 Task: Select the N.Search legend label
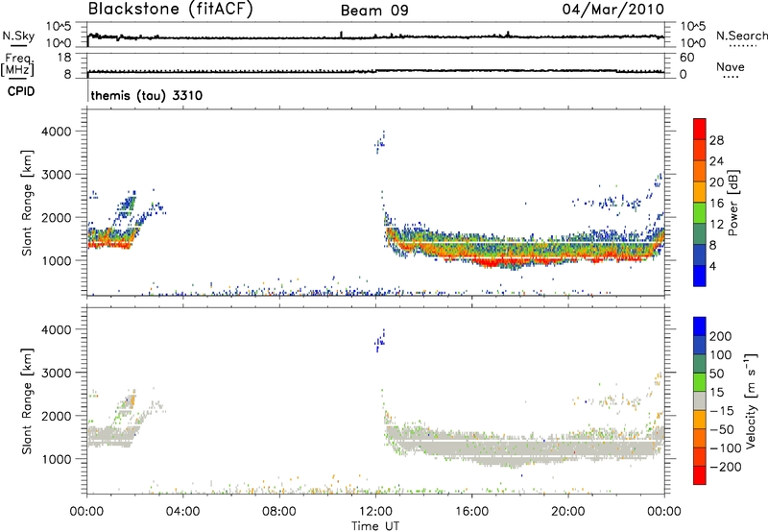pos(741,36)
